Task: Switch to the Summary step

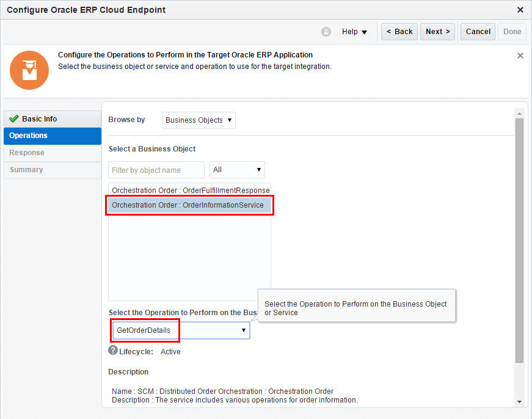Action: (53, 170)
